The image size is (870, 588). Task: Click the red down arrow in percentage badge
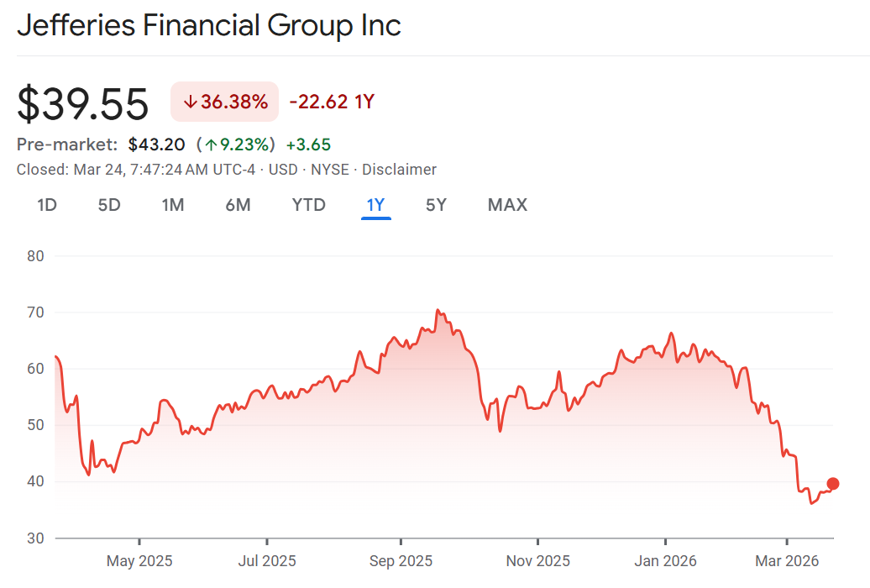190,102
